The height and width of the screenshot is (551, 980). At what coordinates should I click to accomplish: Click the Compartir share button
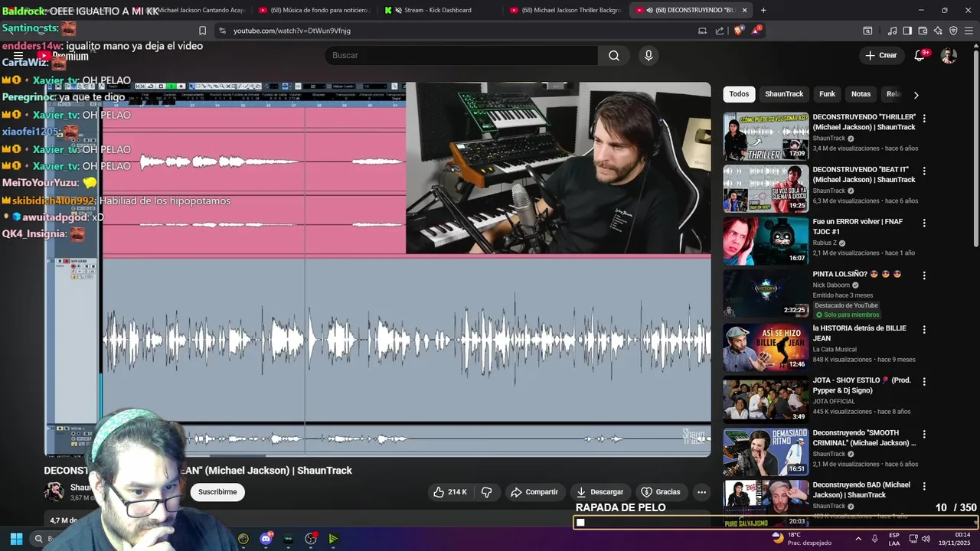click(x=534, y=492)
